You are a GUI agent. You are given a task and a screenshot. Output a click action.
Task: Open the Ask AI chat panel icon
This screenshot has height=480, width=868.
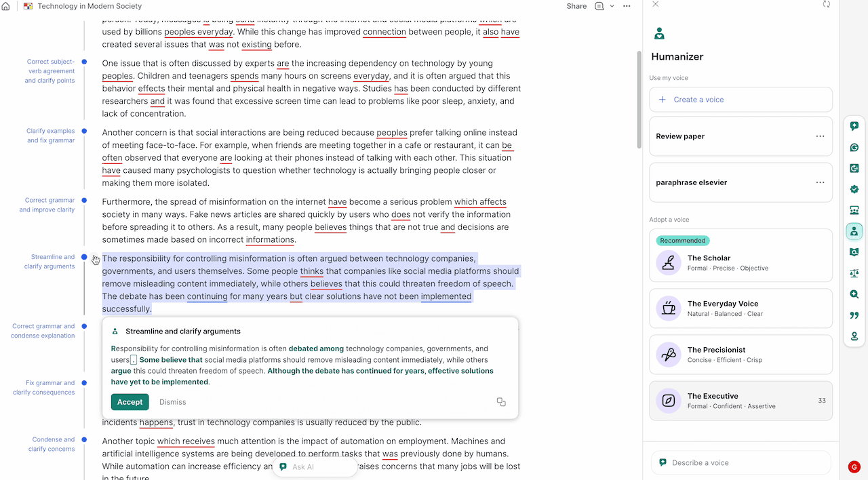click(854, 125)
